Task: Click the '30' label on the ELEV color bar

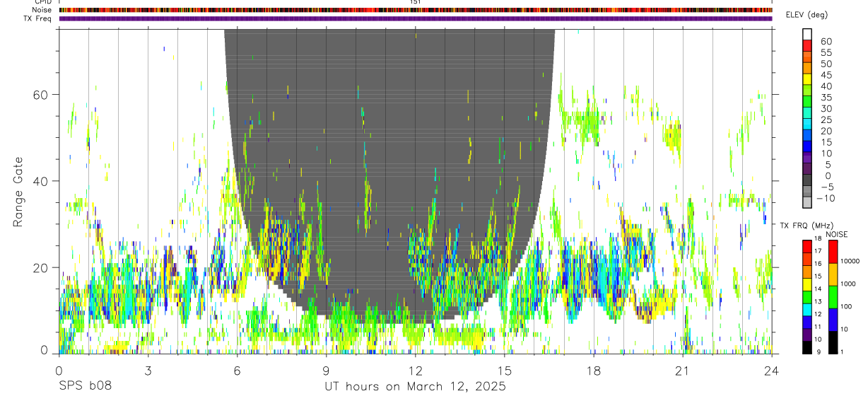Action: 825,109
